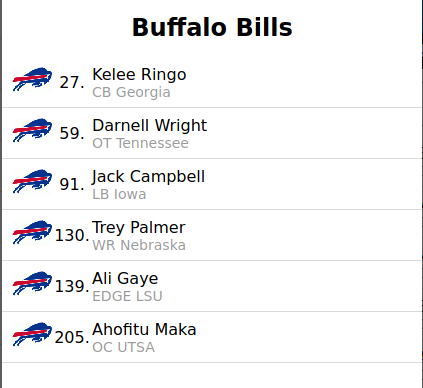The width and height of the screenshot is (423, 388).
Task: Click the Bills logo beside pick 139
Action: pos(32,283)
